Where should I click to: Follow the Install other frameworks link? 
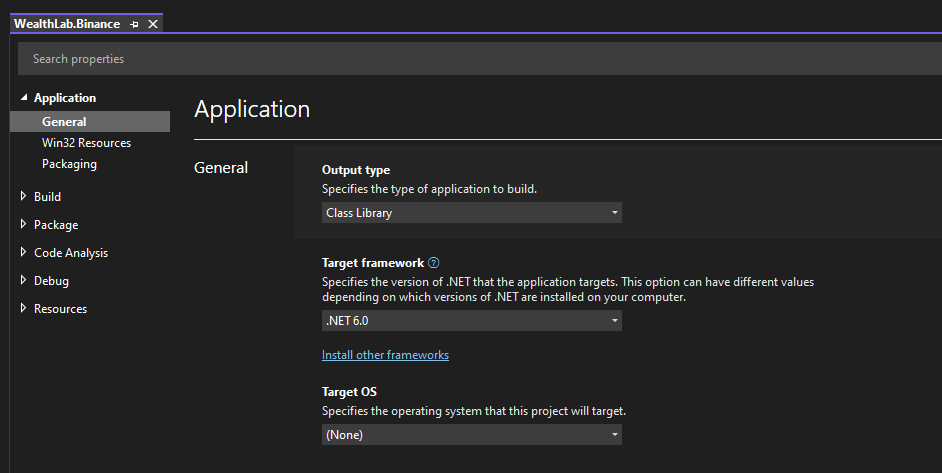point(385,355)
